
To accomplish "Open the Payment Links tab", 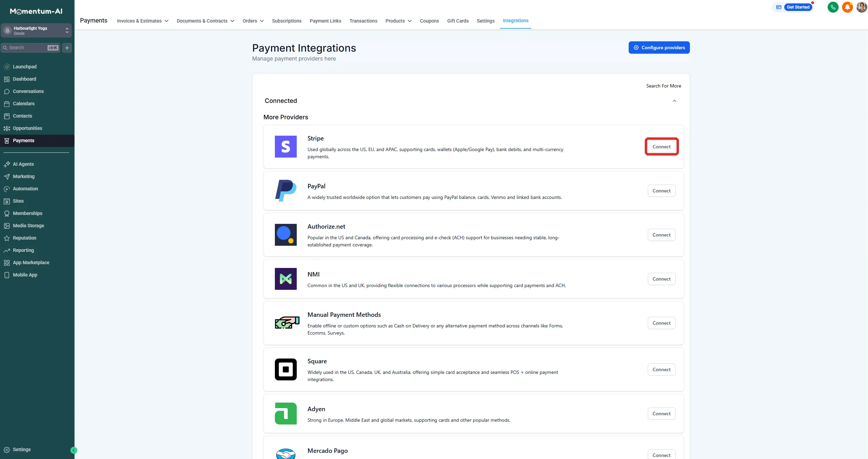I will pyautogui.click(x=325, y=21).
